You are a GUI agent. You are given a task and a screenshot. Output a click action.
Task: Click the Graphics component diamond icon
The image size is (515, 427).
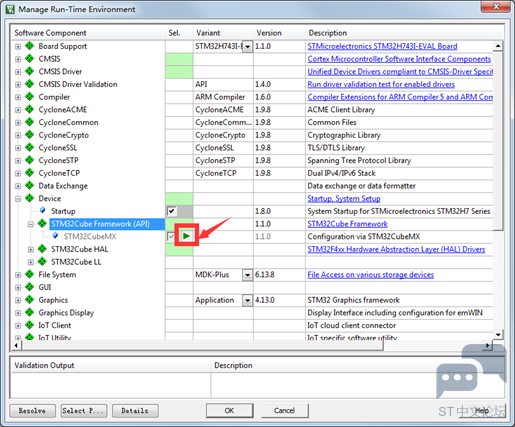30,300
